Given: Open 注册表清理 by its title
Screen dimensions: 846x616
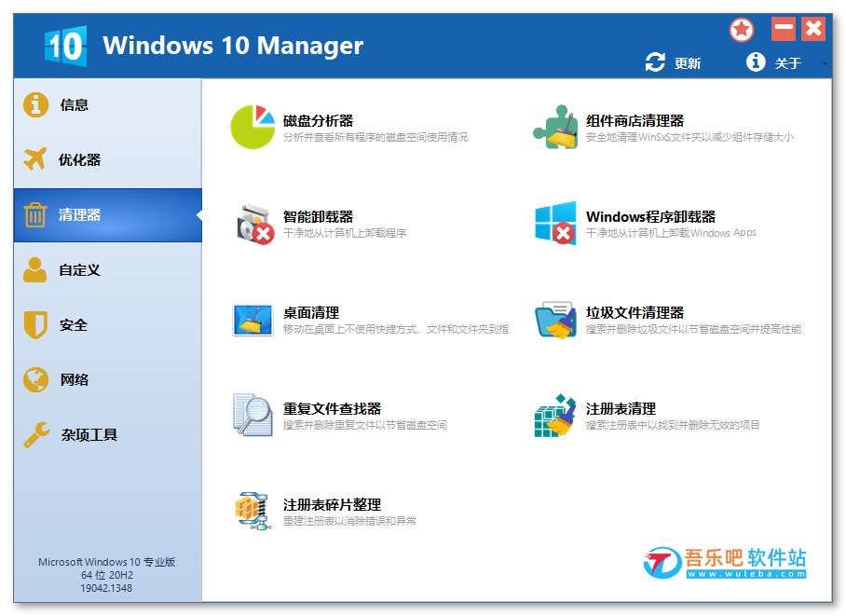Looking at the screenshot, I should tap(621, 409).
